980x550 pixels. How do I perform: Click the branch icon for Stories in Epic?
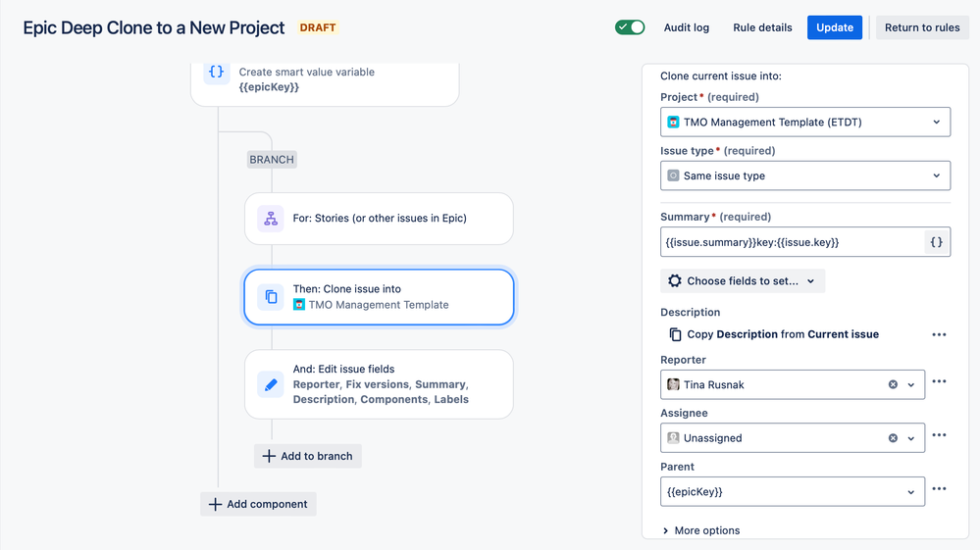coord(271,219)
